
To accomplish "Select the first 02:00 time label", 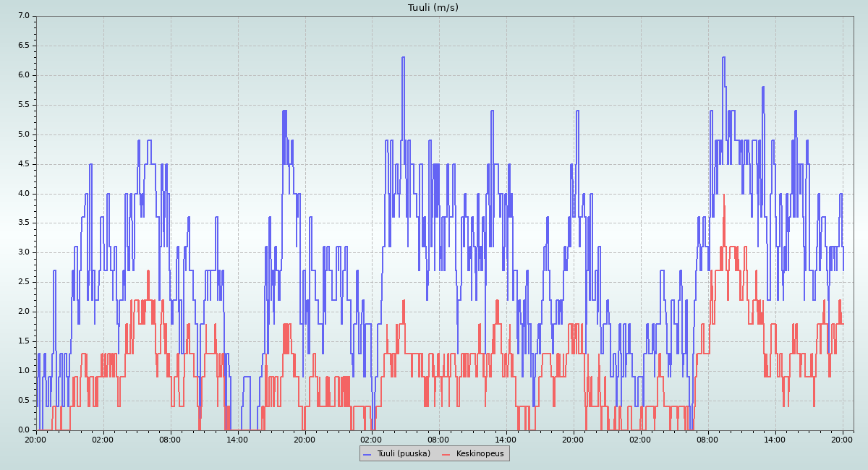I will [103, 439].
